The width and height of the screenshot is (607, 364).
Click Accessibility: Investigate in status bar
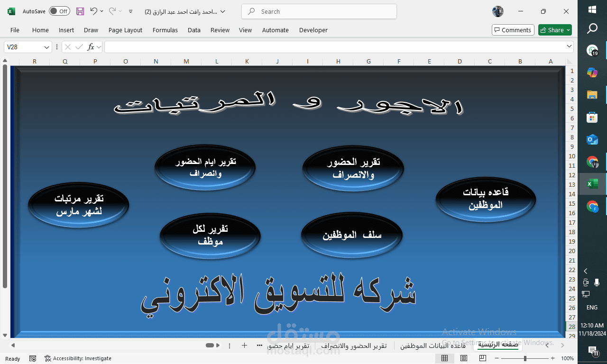coord(78,358)
